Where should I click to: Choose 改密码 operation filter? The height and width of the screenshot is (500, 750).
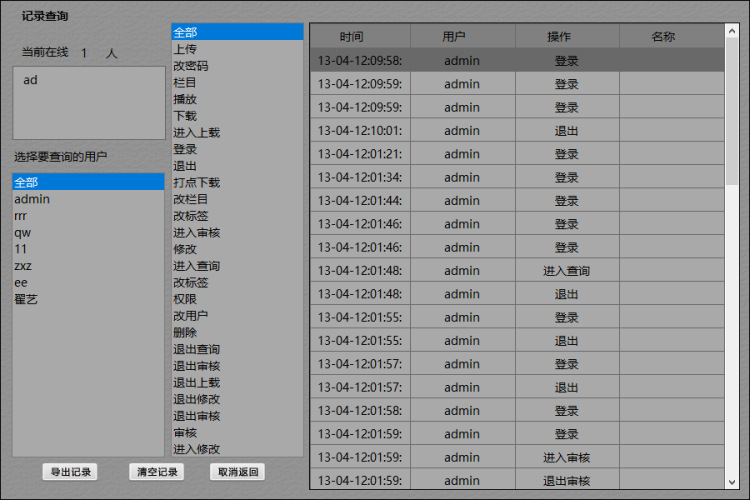pos(190,66)
